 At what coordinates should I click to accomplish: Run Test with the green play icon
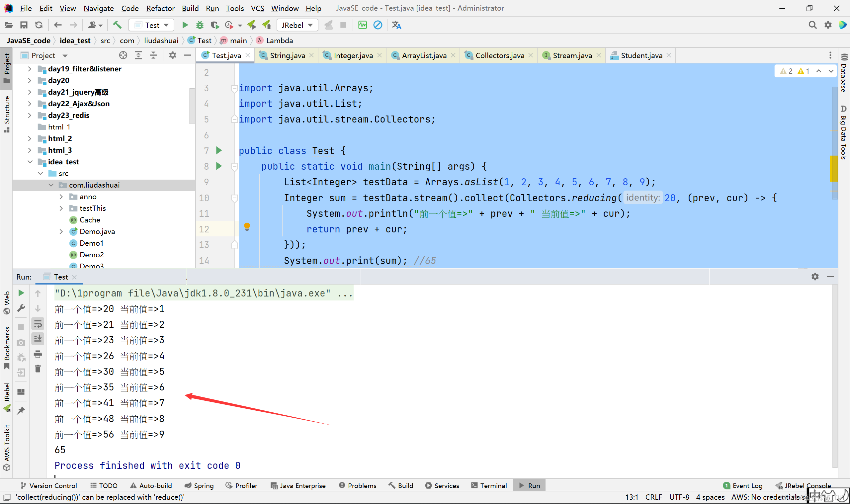185,25
